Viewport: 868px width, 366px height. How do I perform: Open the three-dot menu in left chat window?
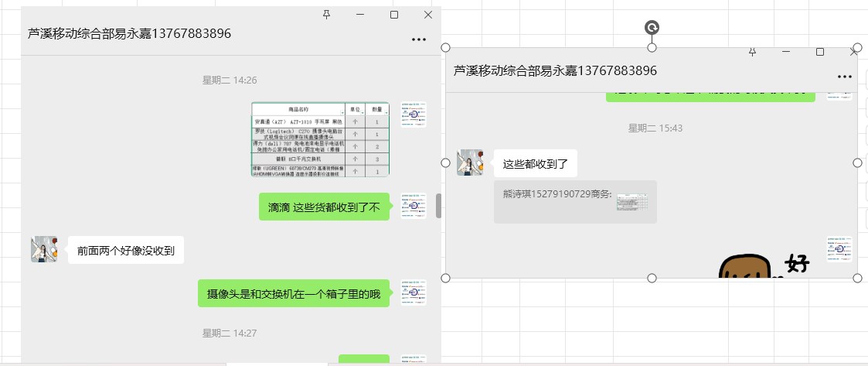[419, 39]
